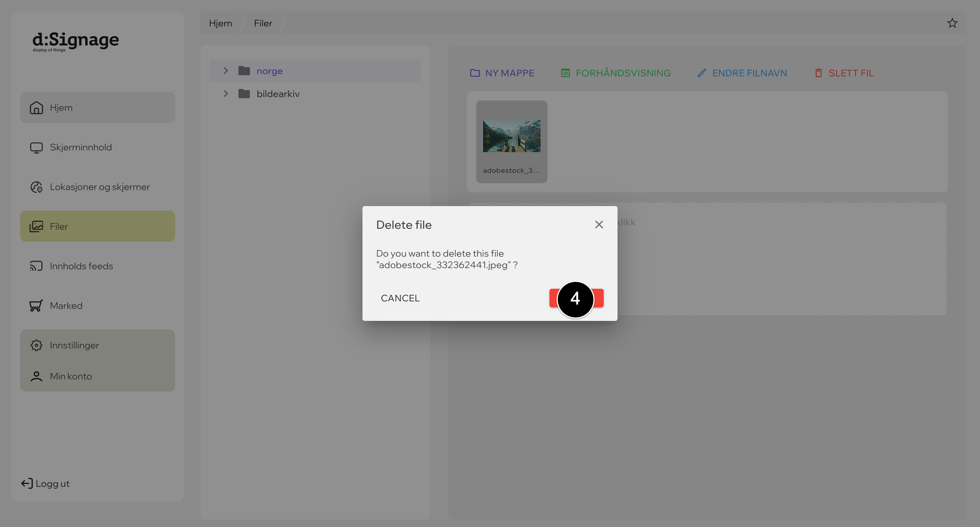The width and height of the screenshot is (980, 527).
Task: Click the Hjem house icon in sidebar
Action: pos(36,108)
